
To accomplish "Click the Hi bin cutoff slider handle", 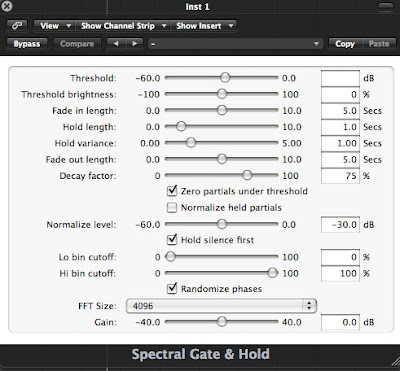I will tap(272, 273).
